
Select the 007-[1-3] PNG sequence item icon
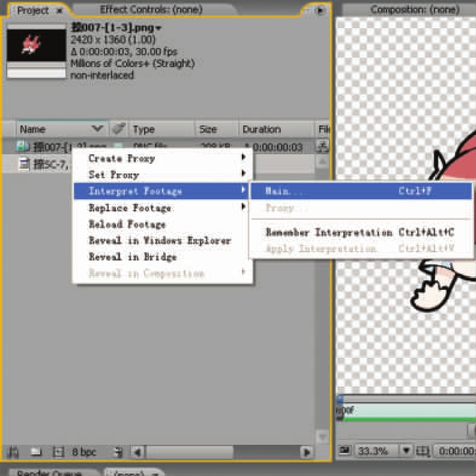pos(23,146)
